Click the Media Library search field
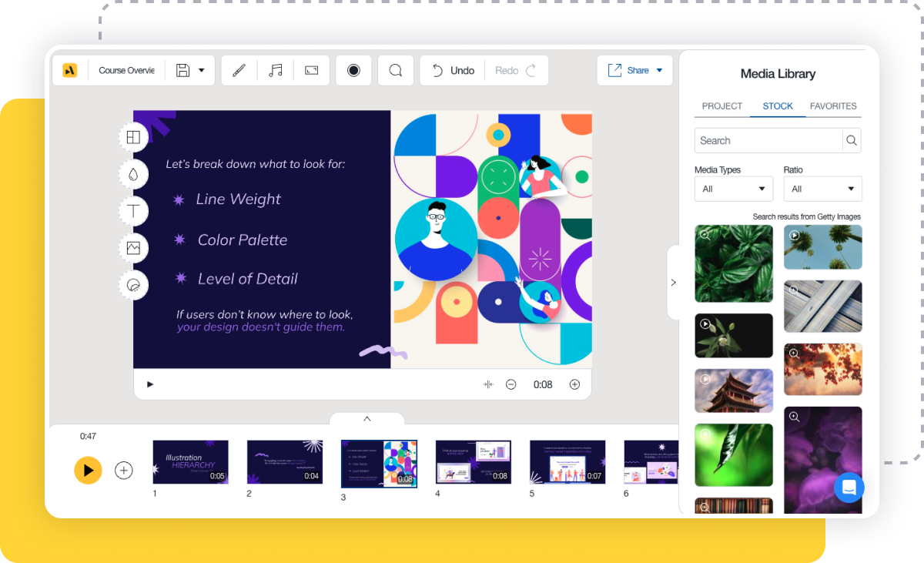Screen dimensions: 924x563 point(768,140)
